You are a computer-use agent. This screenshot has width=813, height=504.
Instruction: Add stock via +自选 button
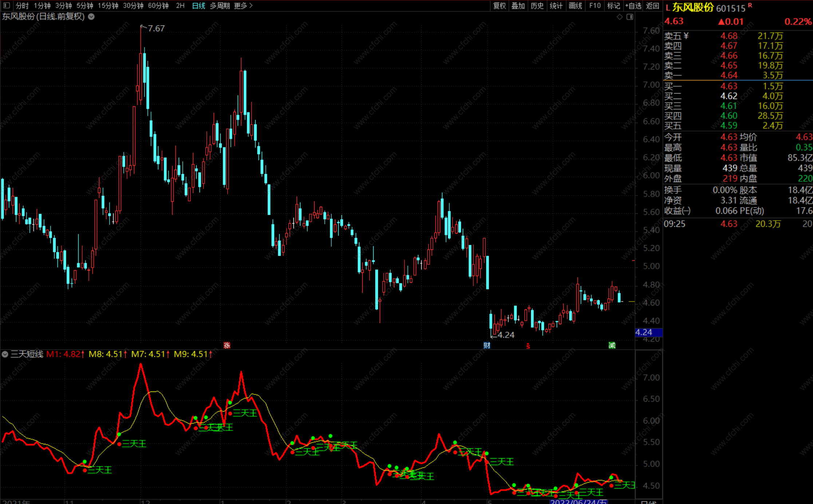pyautogui.click(x=633, y=5)
